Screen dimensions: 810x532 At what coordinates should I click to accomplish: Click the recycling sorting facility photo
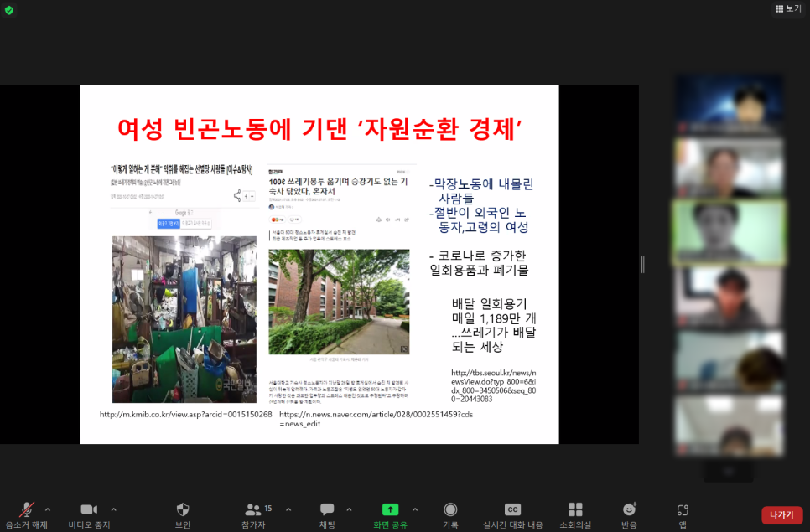click(184, 319)
